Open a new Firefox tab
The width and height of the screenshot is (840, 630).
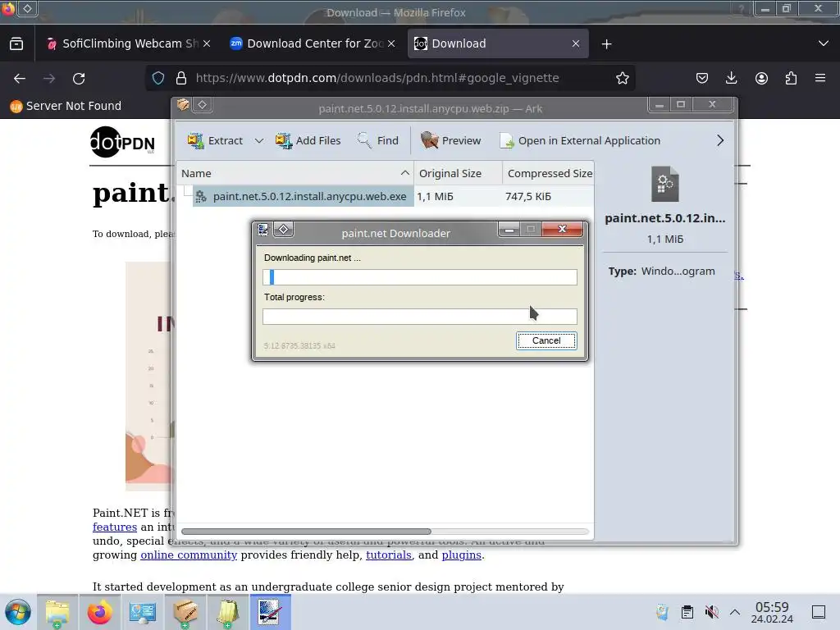pos(606,44)
